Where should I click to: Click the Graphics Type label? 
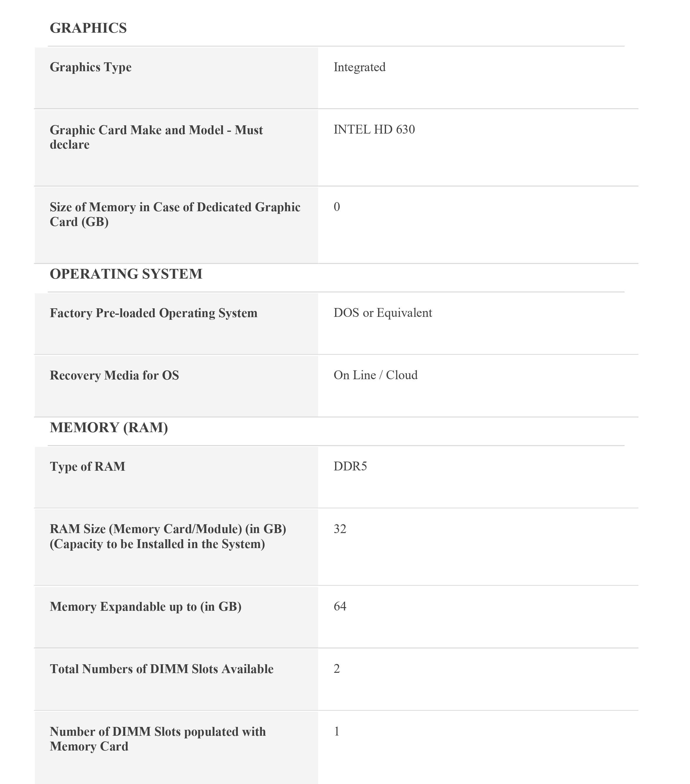91,67
